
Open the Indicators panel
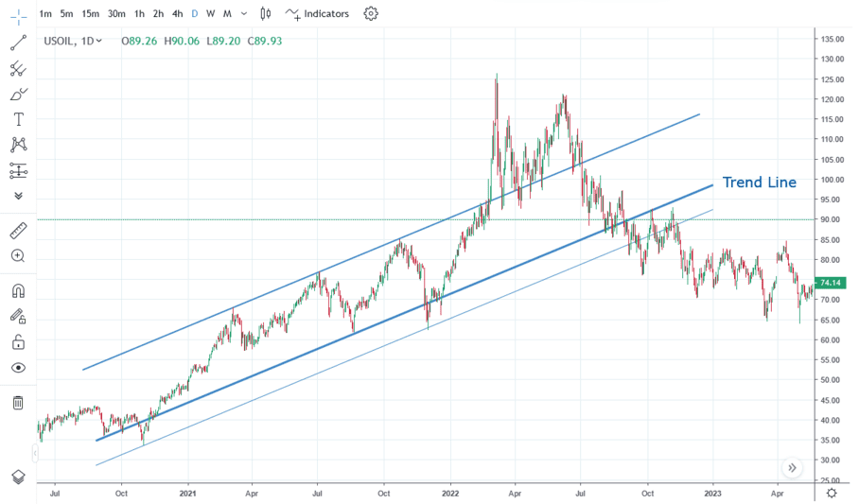coord(317,14)
